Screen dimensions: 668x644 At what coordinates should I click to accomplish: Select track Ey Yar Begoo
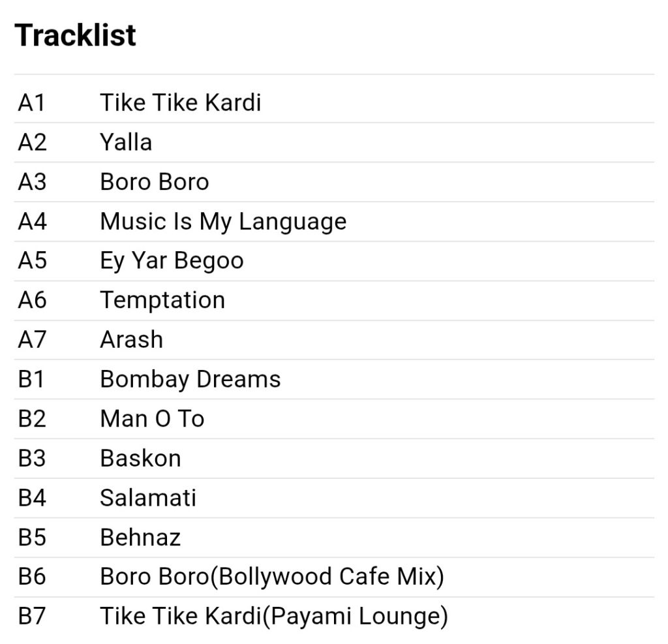pyautogui.click(x=172, y=261)
